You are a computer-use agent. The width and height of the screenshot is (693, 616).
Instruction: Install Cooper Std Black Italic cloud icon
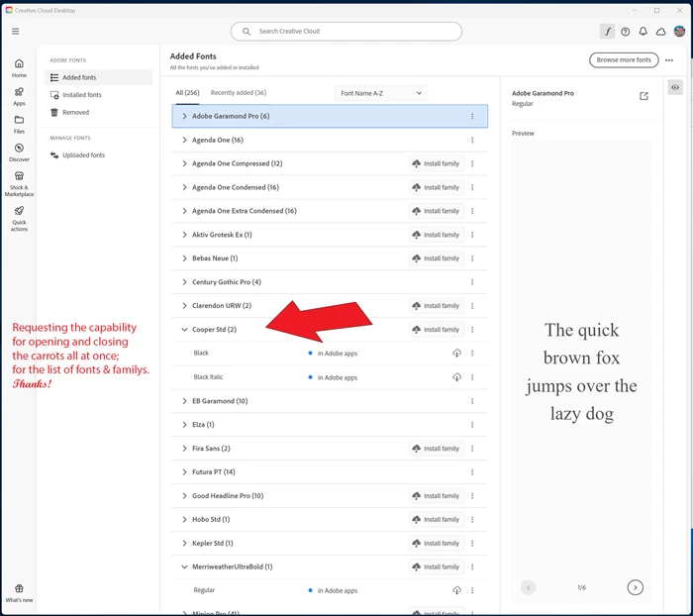click(x=456, y=377)
